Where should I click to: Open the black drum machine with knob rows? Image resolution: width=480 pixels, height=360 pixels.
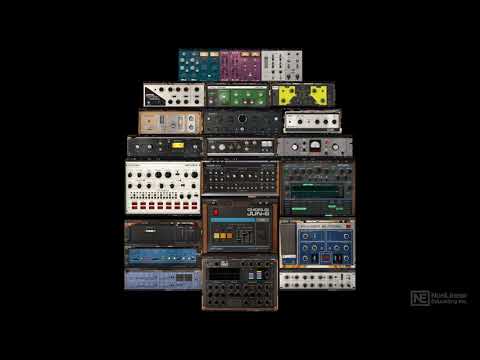point(240,178)
